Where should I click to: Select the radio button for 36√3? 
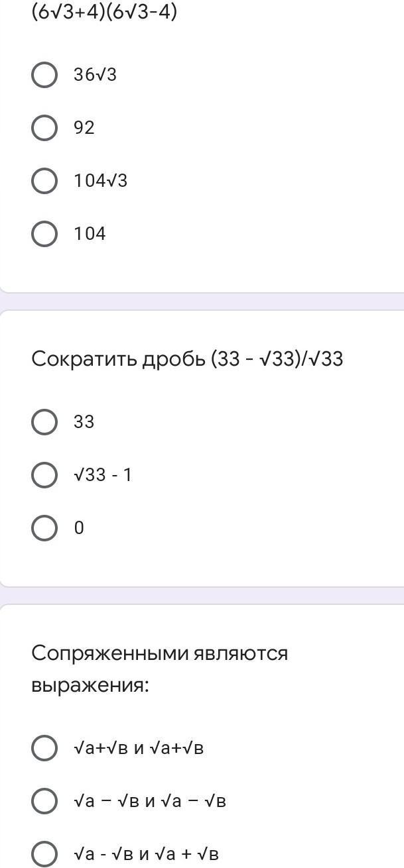44,74
